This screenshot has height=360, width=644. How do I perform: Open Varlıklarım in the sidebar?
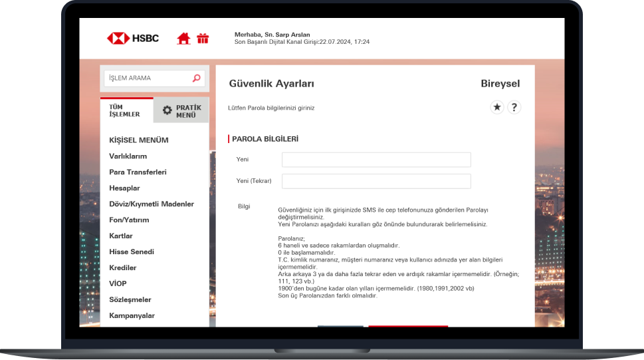(x=128, y=156)
